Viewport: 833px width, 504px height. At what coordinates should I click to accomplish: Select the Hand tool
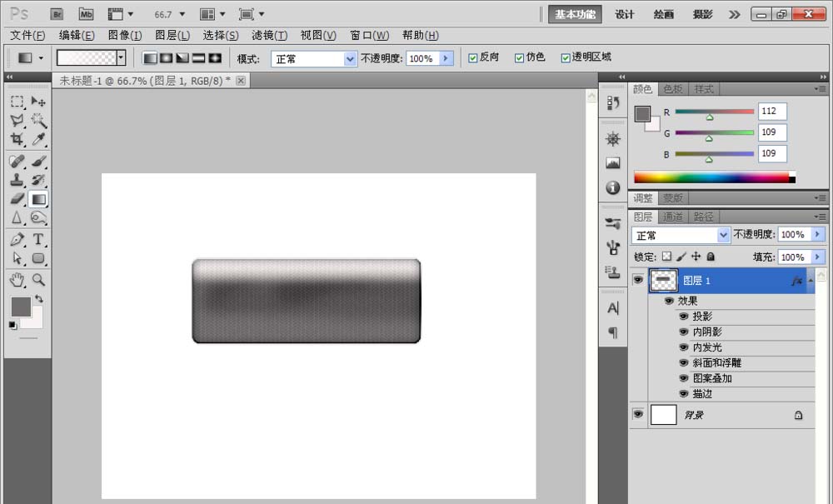tap(17, 280)
